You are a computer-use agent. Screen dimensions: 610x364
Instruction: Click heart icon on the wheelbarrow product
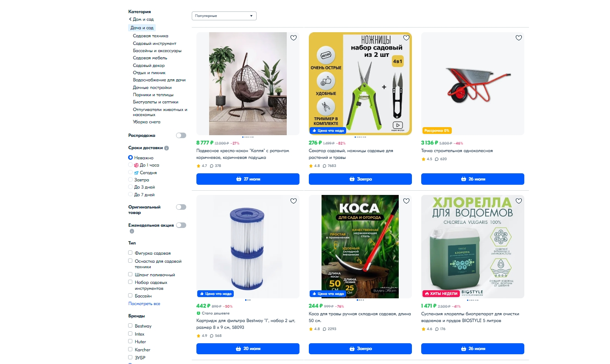pos(519,38)
